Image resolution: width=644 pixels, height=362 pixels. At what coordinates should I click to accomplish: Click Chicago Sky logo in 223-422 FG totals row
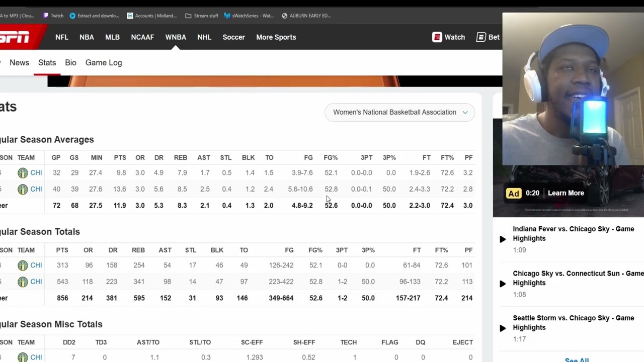23,282
